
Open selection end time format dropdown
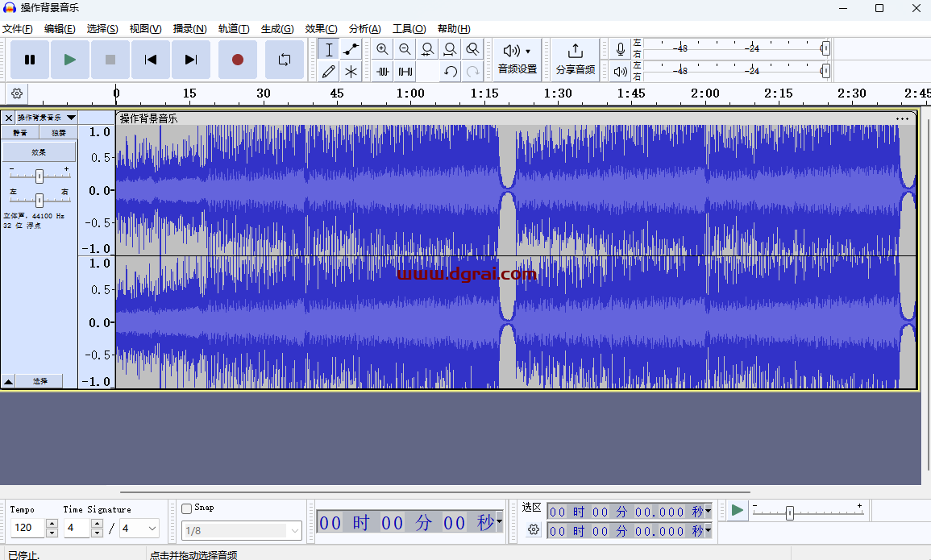click(708, 529)
